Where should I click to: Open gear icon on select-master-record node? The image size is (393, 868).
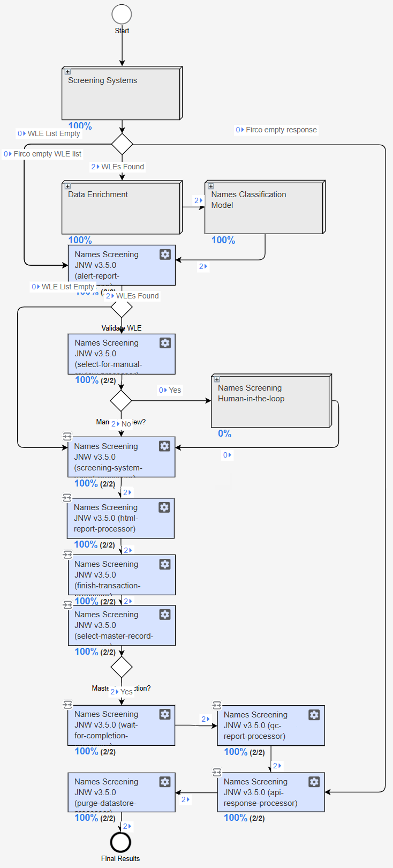point(165,615)
